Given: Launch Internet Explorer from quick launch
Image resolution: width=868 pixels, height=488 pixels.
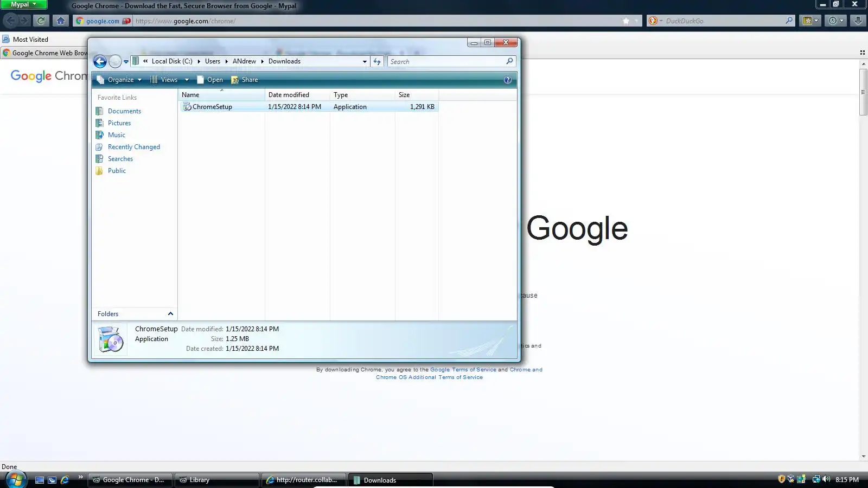Looking at the screenshot, I should coord(65,480).
